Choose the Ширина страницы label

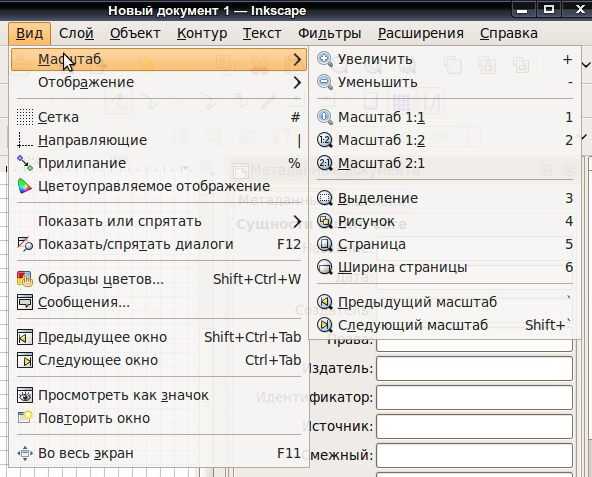402,267
